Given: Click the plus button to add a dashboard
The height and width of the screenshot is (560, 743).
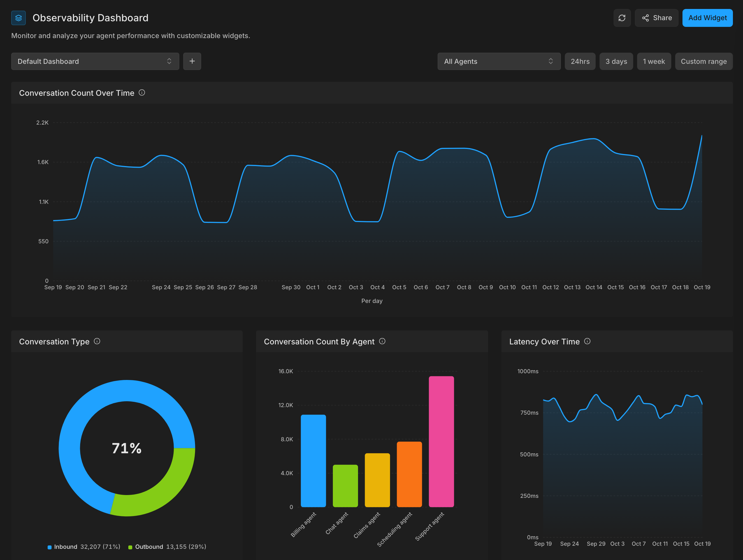Looking at the screenshot, I should (192, 61).
